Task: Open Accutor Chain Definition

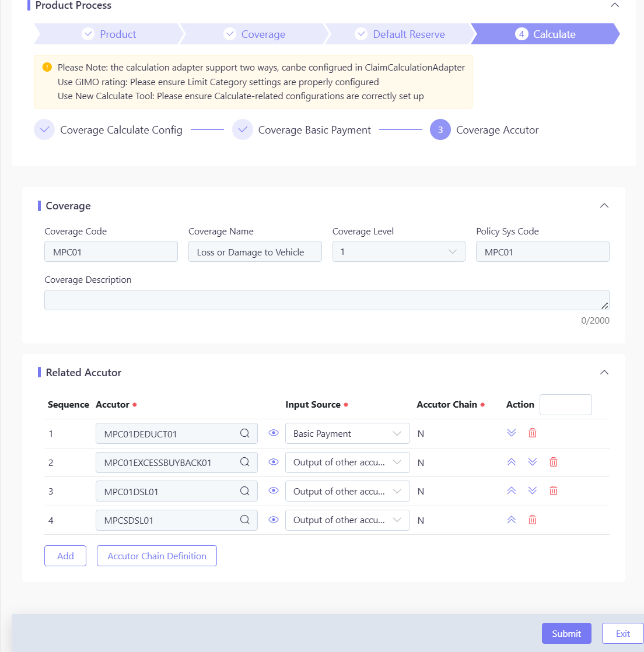Action: coord(157,556)
